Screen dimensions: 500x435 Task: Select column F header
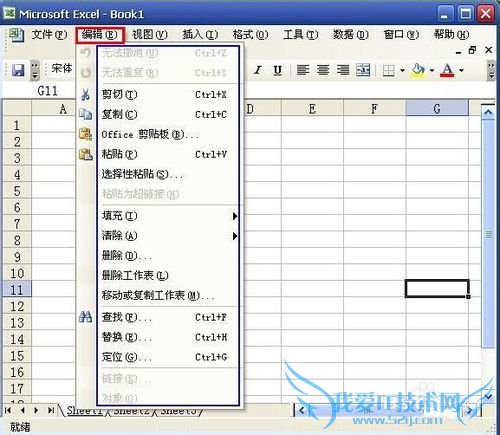(x=375, y=109)
